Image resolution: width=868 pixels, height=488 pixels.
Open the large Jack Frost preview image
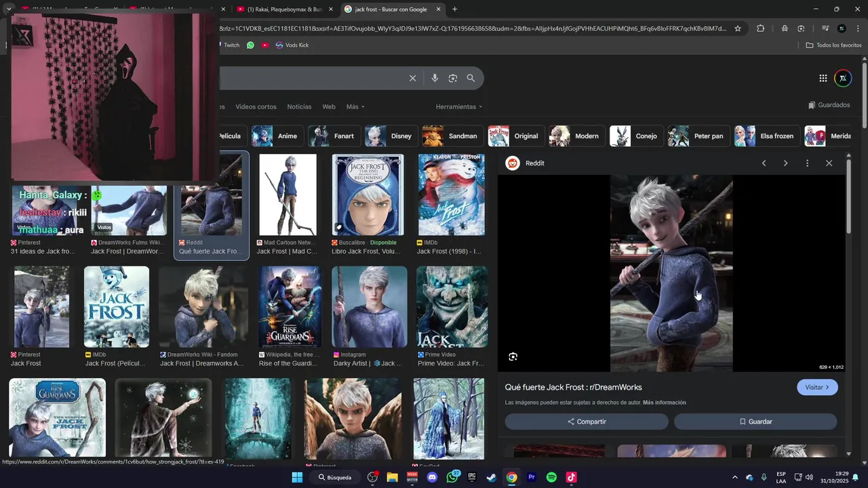tap(671, 273)
